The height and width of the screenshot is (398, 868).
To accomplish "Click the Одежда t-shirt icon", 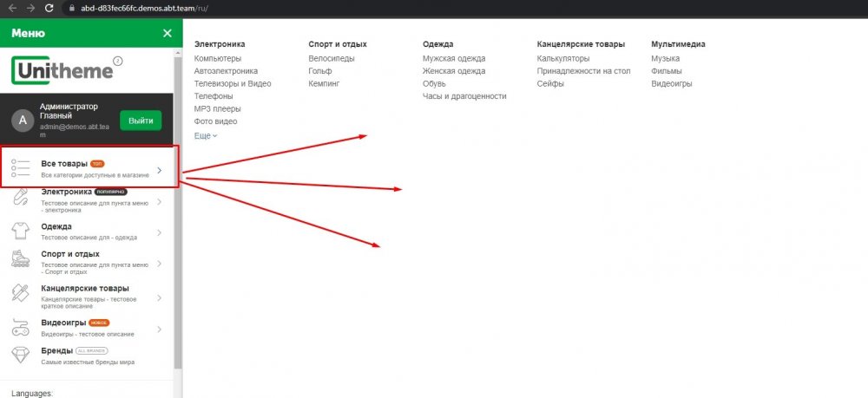I will (22, 232).
